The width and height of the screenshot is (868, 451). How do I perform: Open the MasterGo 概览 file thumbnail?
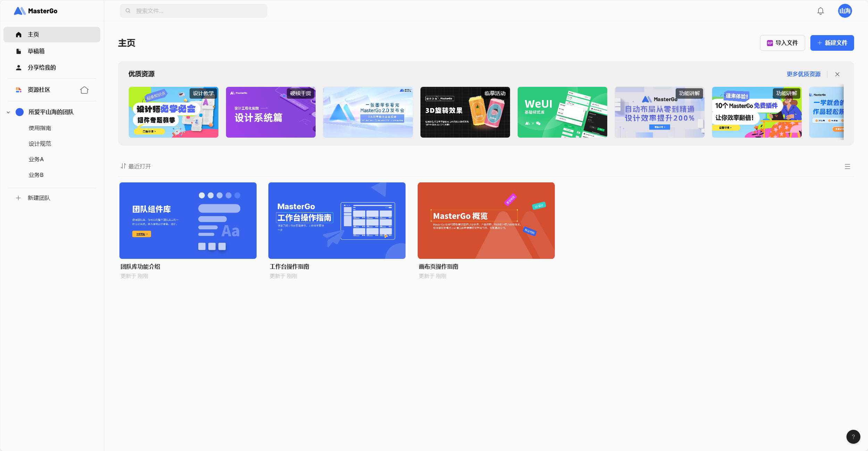tap(486, 221)
